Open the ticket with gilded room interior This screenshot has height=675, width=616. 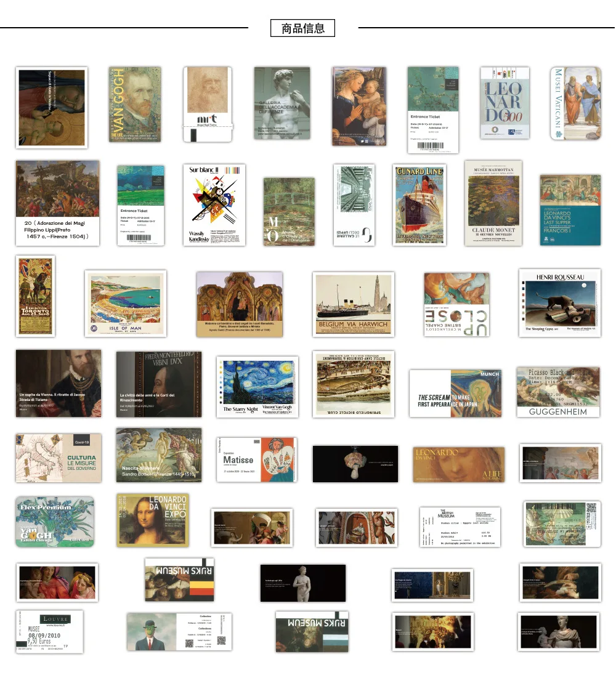(x=432, y=585)
